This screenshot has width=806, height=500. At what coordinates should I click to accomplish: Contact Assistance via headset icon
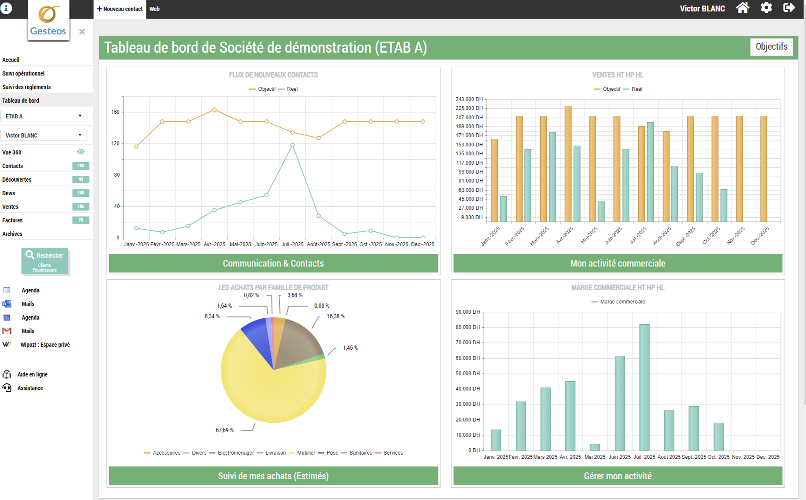point(7,386)
